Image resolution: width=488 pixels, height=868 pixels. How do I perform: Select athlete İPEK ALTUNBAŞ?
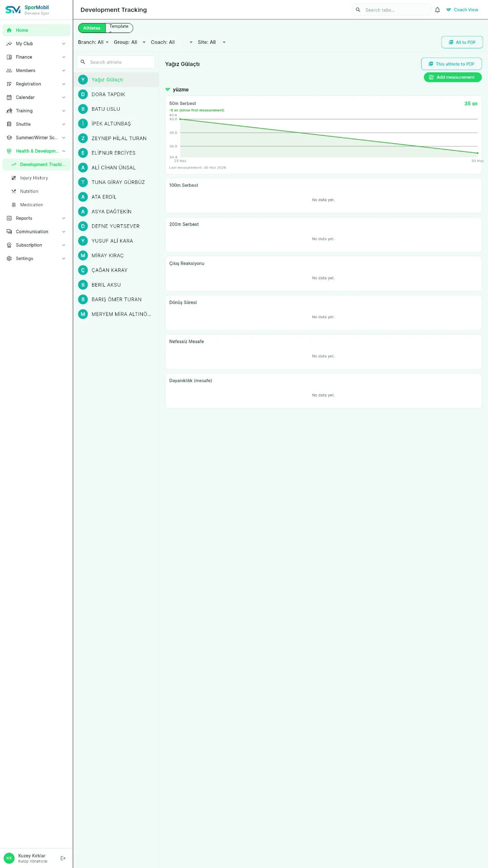(x=116, y=124)
